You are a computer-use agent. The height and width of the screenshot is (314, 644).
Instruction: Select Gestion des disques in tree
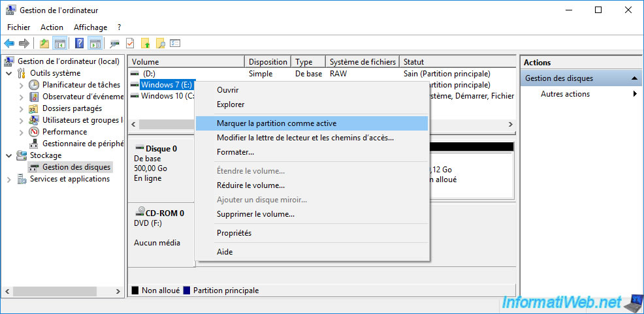coord(76,167)
